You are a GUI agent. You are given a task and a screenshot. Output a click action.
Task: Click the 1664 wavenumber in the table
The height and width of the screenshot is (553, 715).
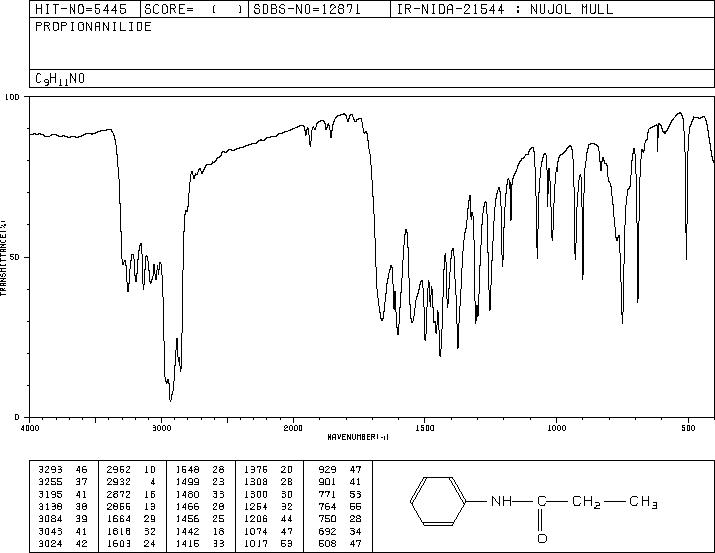(x=119, y=519)
